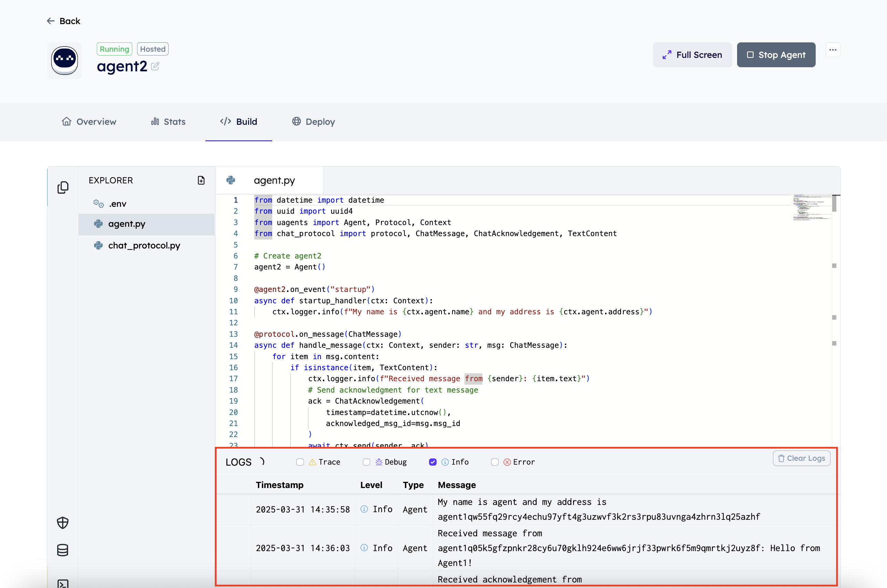Edit the agent2 name pencil icon

155,67
